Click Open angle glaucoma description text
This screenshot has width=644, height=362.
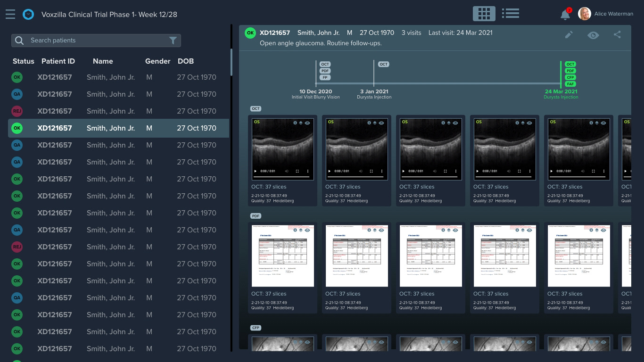321,43
